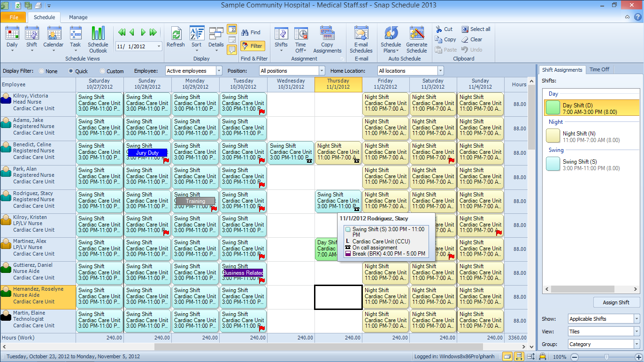Cut the selection with the scissors
This screenshot has width=644, height=362.
(x=444, y=29)
